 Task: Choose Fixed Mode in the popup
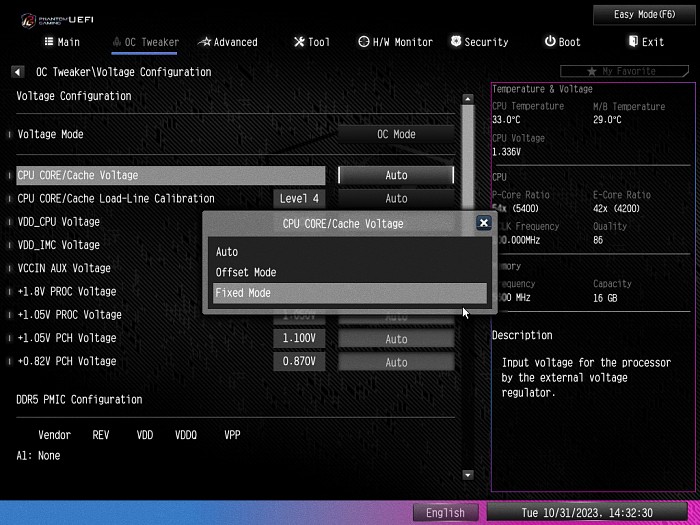350,293
